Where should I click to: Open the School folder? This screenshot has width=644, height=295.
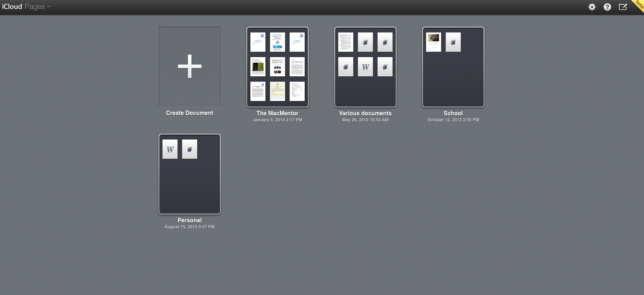(x=453, y=67)
